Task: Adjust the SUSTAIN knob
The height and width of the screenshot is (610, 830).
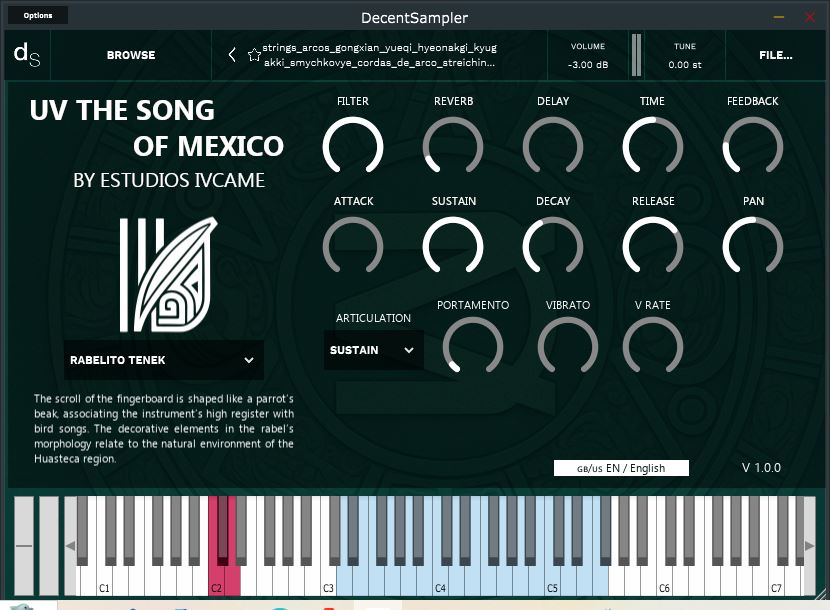Action: coord(453,247)
